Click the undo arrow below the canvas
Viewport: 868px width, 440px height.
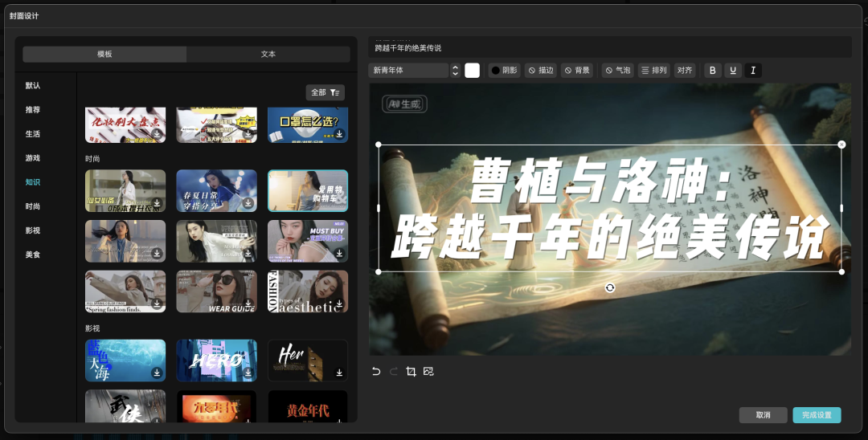[376, 372]
